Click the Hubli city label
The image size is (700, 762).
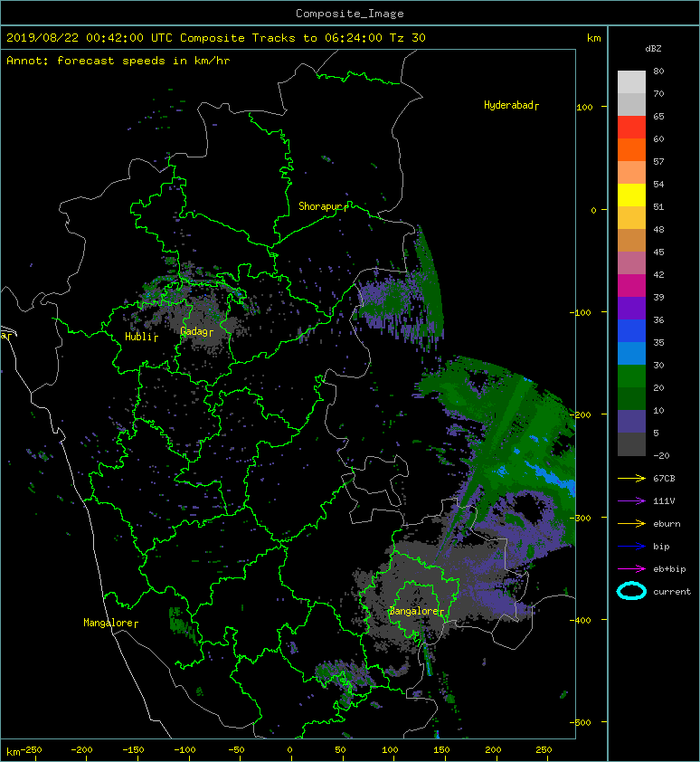tap(141, 337)
